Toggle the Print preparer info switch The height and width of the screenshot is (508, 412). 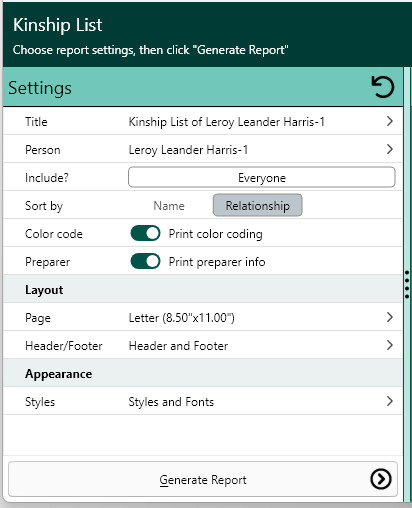coord(145,261)
